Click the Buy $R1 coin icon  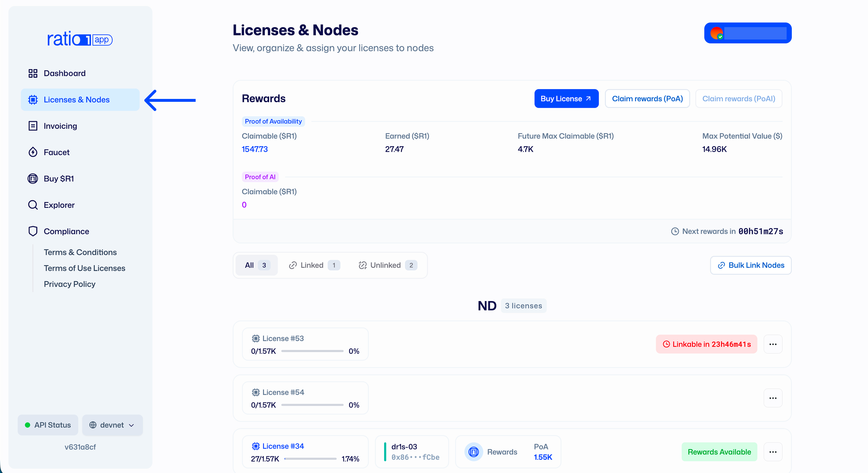coord(33,179)
